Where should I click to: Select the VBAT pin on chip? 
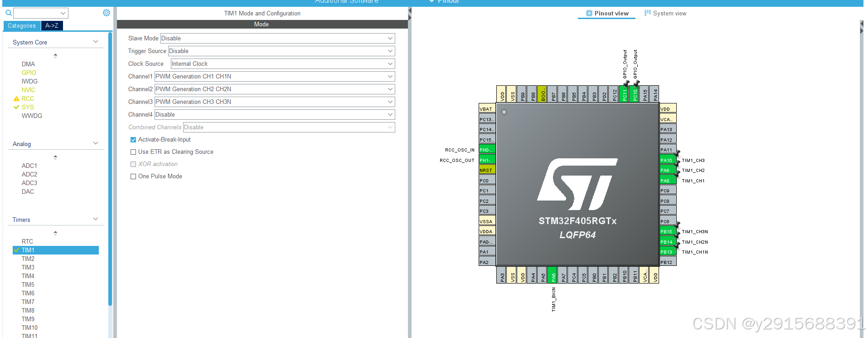pos(487,108)
